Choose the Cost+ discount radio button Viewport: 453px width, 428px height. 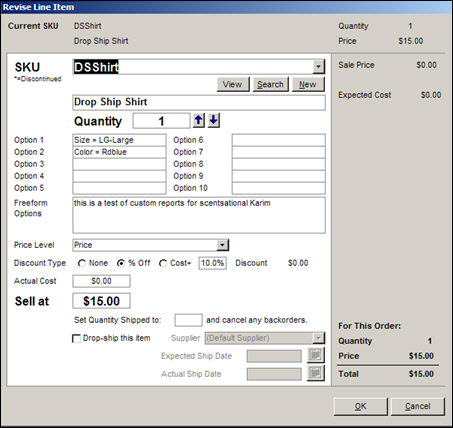[x=163, y=263]
